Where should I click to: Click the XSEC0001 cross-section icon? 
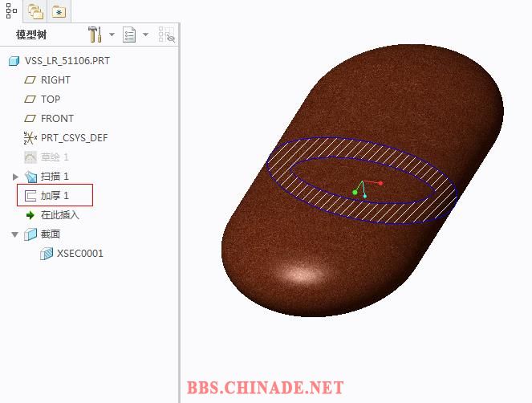[47, 253]
